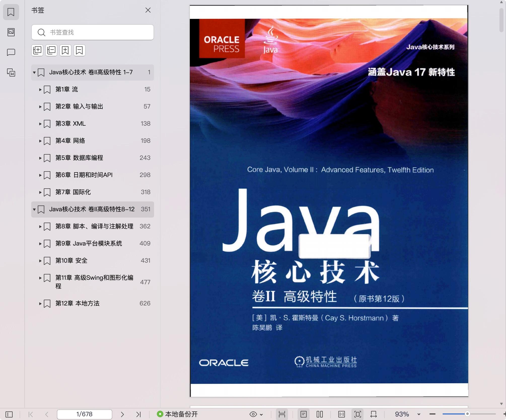Screen dimensions: 506x420
Task: Click the 1/678 page number field
Action: click(x=85, y=414)
